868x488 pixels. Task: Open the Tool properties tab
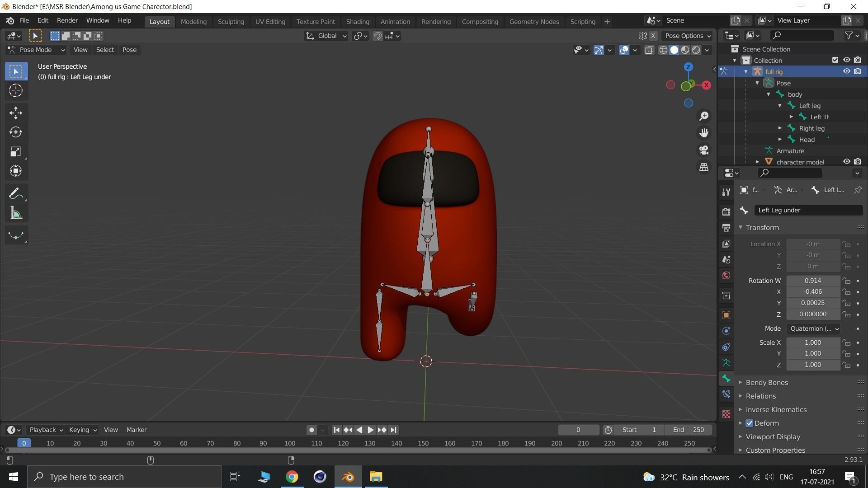(x=726, y=192)
